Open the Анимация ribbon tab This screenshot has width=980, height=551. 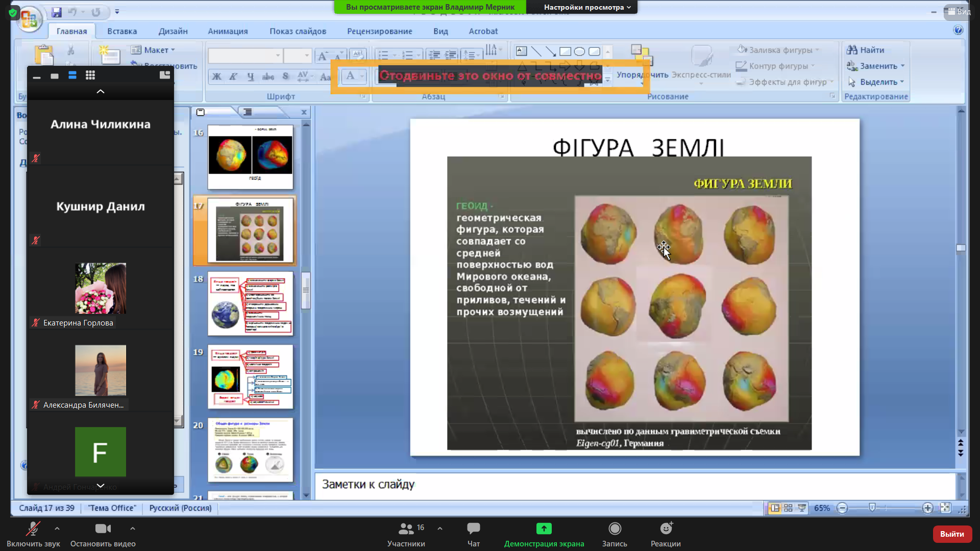228,31
